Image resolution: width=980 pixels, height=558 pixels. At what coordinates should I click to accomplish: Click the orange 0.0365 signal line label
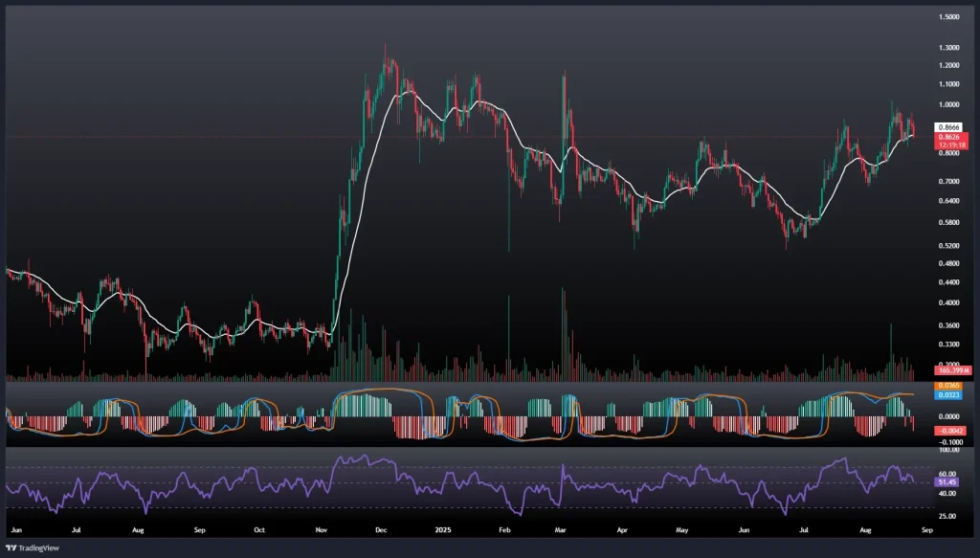pyautogui.click(x=948, y=385)
